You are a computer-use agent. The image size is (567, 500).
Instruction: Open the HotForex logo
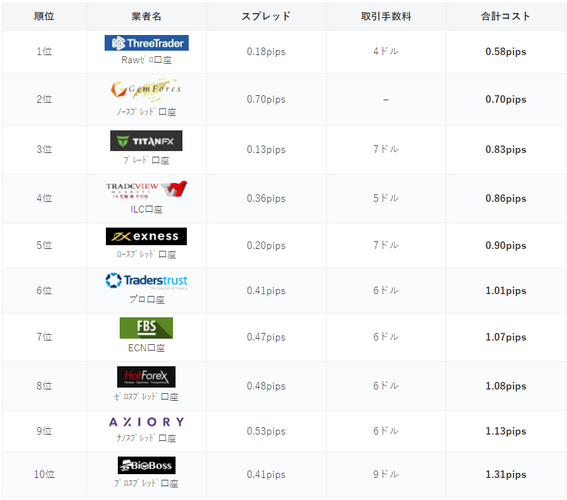[146, 377]
